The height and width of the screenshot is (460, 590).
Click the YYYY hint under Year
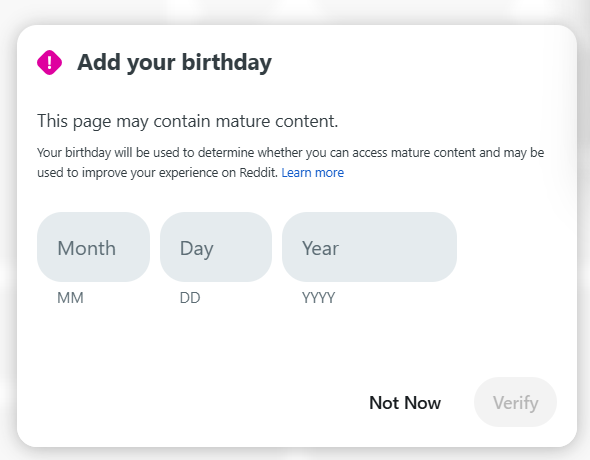[318, 298]
